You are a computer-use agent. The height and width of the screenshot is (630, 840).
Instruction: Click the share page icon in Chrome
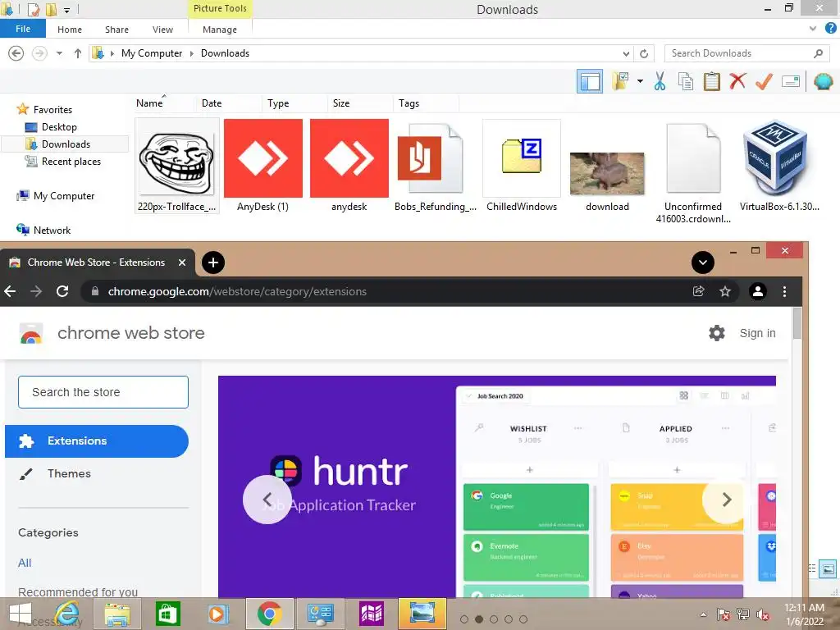click(x=699, y=291)
